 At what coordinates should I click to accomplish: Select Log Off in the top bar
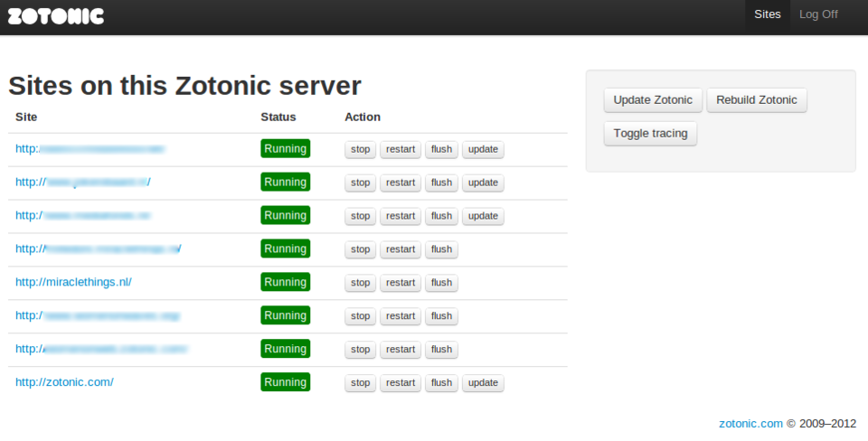tap(818, 14)
